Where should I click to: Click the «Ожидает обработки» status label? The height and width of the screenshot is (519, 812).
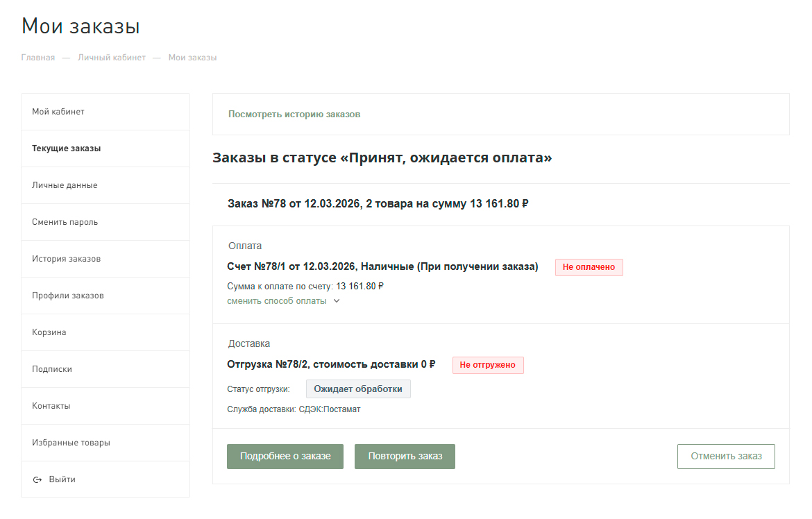358,389
